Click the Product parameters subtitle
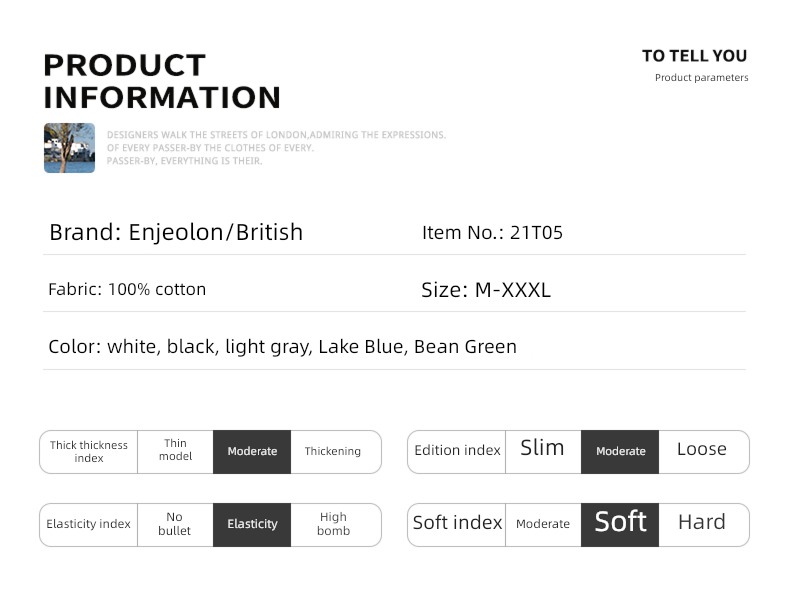 click(x=701, y=78)
